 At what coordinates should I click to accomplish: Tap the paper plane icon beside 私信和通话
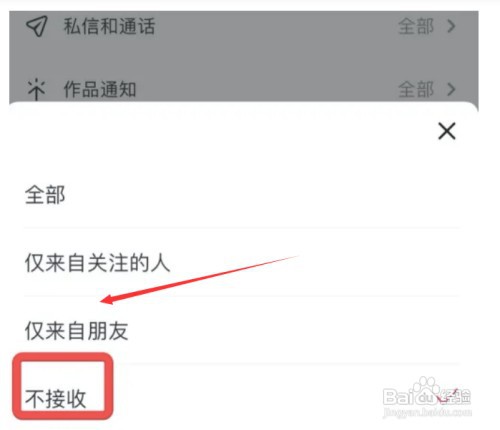(37, 26)
